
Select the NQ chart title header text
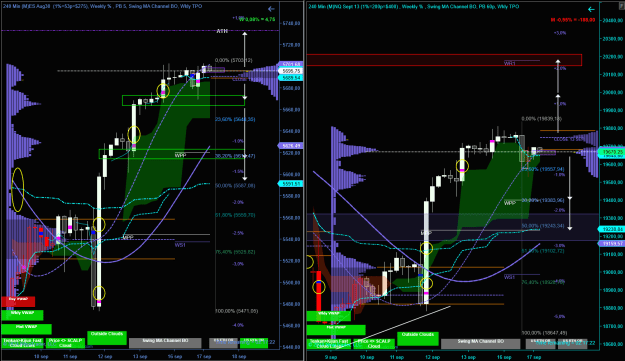[413, 6]
